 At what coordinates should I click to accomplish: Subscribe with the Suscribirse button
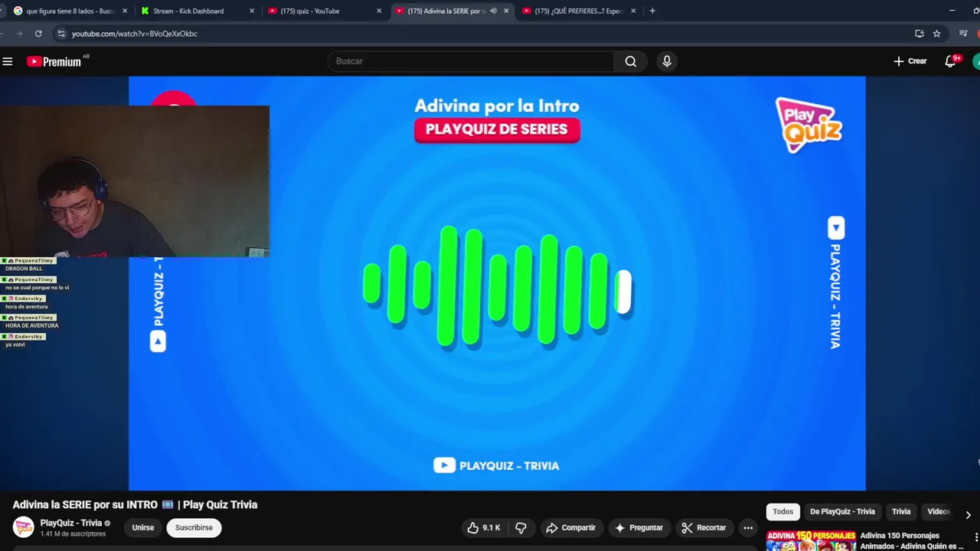click(x=194, y=528)
